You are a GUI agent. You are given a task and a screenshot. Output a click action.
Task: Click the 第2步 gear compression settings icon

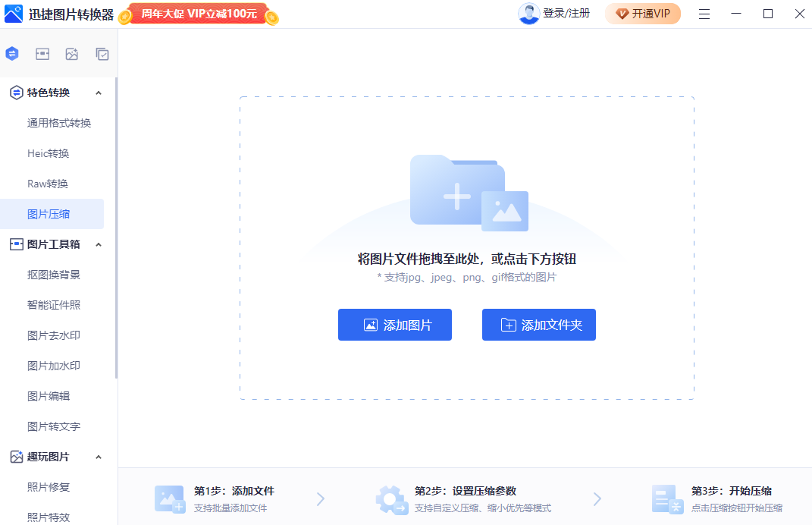point(392,498)
